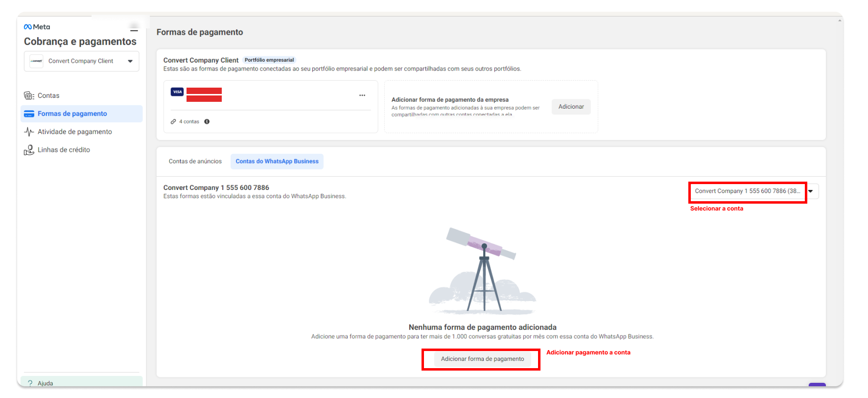Click the Meta logo
Viewport: 868px width, 398px height.
click(x=37, y=27)
